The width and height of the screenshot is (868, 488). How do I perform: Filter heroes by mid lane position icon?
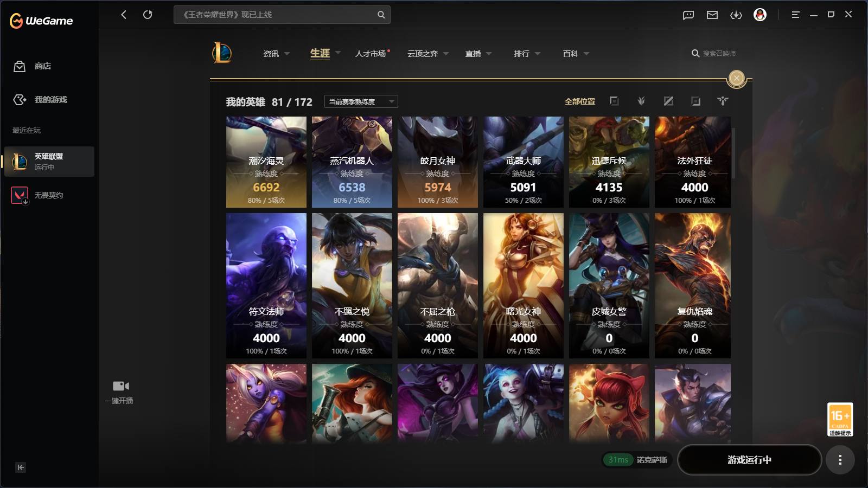pyautogui.click(x=668, y=101)
